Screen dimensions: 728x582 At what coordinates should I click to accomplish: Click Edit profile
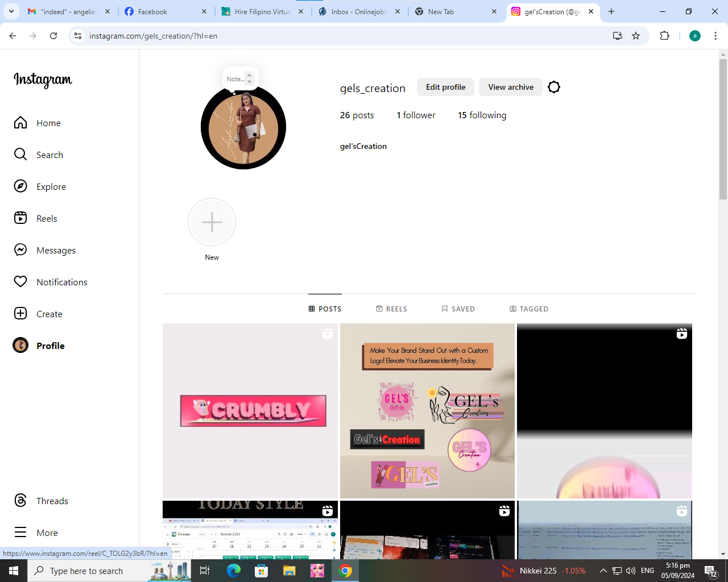(x=445, y=87)
